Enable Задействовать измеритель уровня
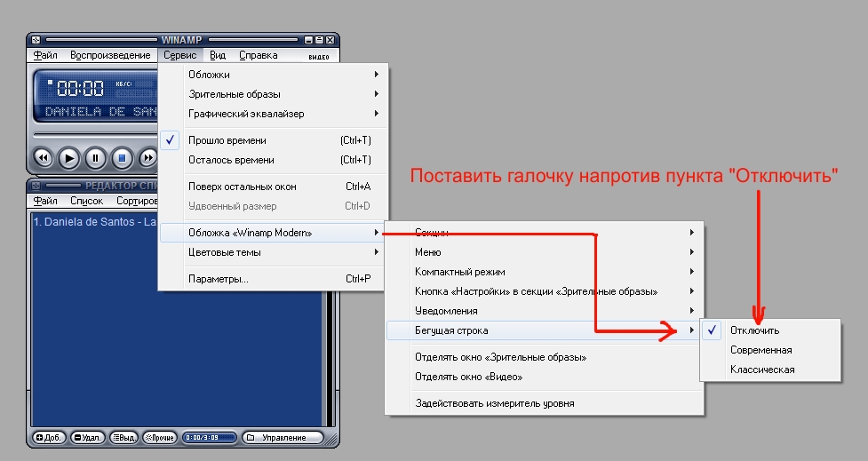This screenshot has width=868, height=461. pos(544,403)
